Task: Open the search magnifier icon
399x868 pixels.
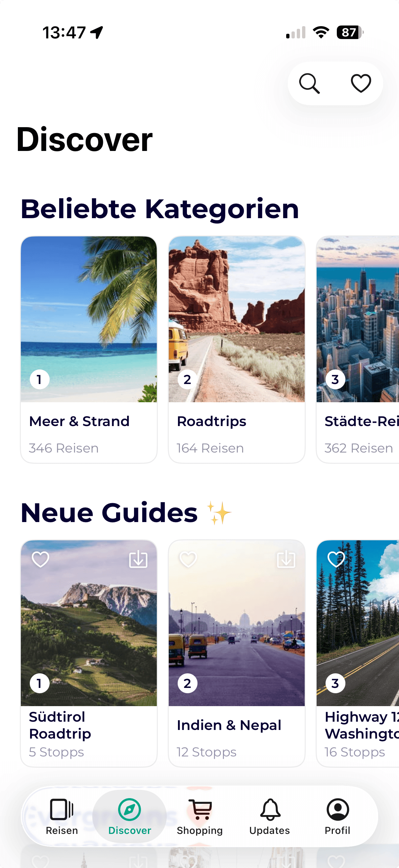Action: pyautogui.click(x=309, y=83)
